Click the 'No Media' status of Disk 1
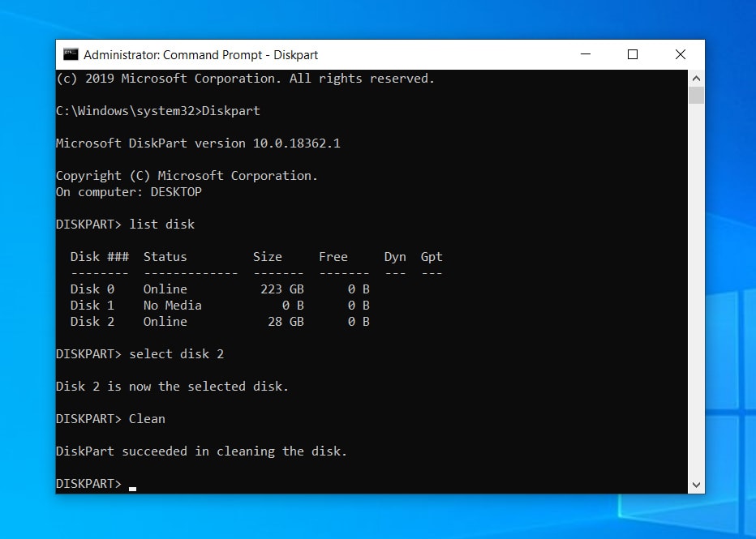The height and width of the screenshot is (539, 756). pyautogui.click(x=171, y=305)
